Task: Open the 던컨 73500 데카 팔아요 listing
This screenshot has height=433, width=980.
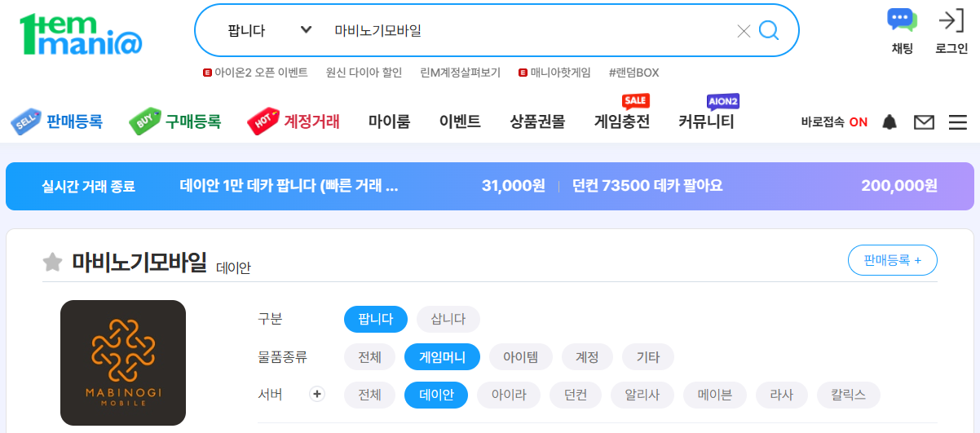Action: 647,186
